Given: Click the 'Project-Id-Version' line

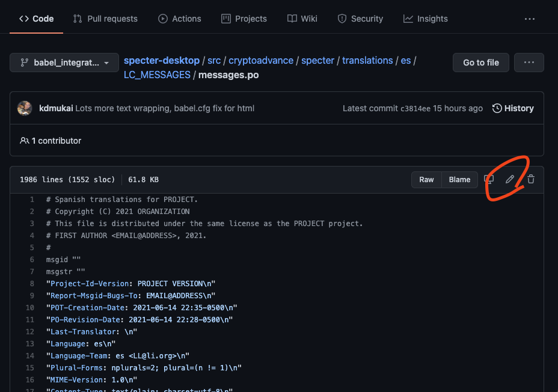Looking at the screenshot, I should click(130, 284).
